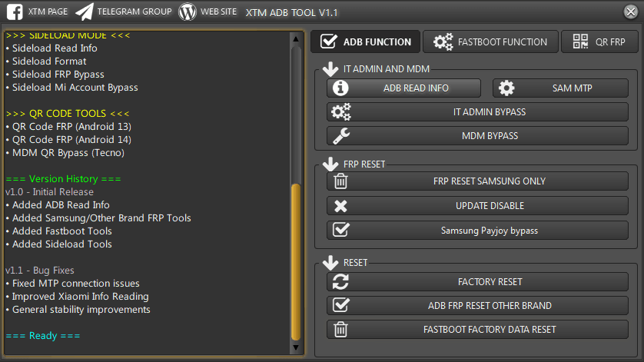Click checkmark icon on ADB FRP RESET OTHER BRAND
Viewport: 644px width, 362px height.
tap(341, 305)
